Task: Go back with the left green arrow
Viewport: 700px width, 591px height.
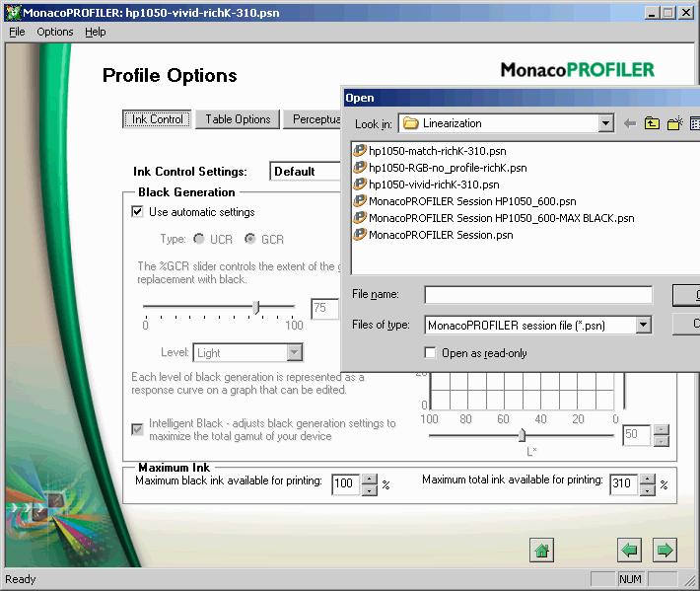Action: pyautogui.click(x=629, y=550)
